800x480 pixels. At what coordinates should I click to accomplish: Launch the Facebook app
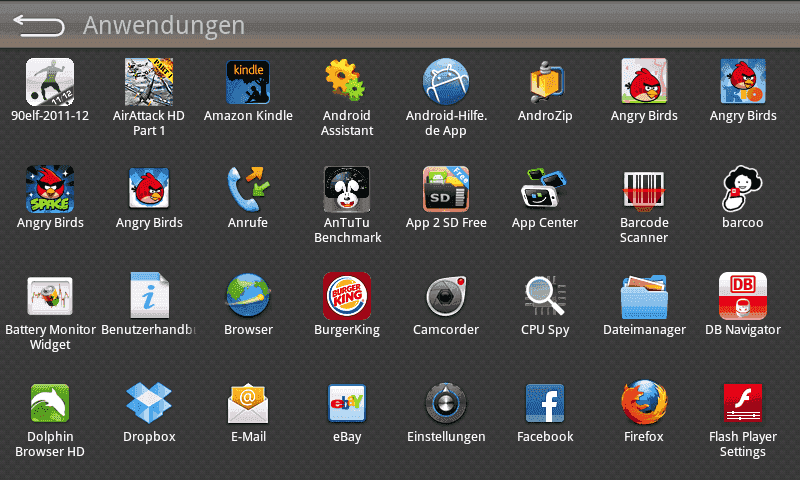(x=545, y=403)
